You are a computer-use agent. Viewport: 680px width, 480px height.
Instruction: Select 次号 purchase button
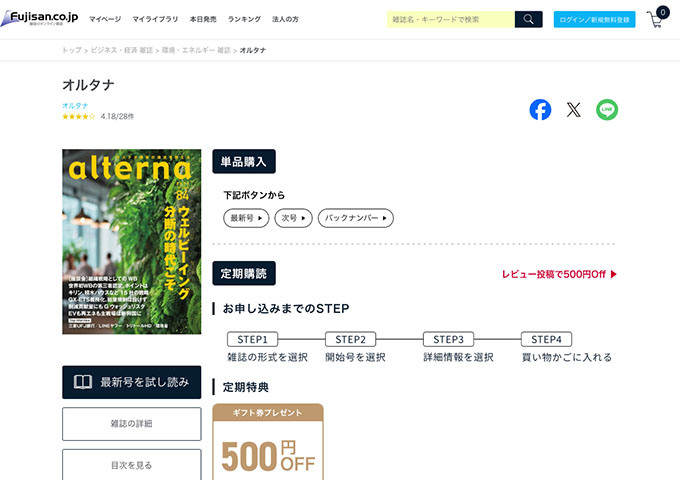tap(293, 218)
